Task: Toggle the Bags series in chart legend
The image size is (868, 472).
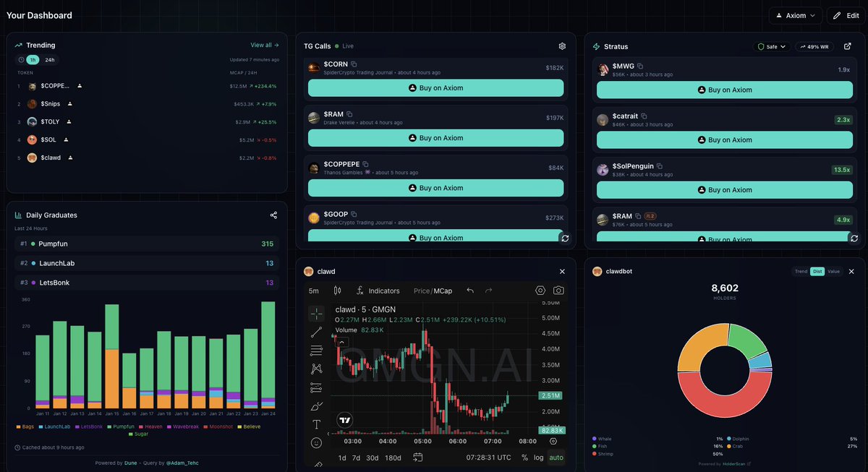Action: (x=25, y=426)
